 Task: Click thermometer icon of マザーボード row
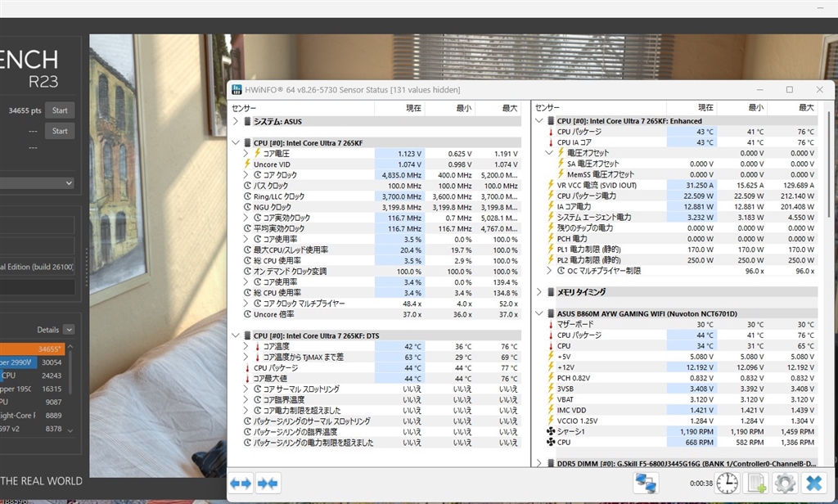551,325
